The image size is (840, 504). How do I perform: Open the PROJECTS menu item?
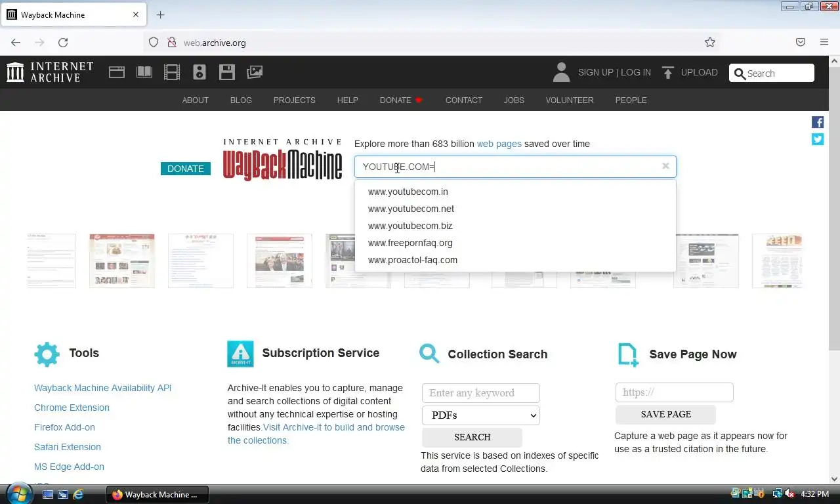coord(294,100)
